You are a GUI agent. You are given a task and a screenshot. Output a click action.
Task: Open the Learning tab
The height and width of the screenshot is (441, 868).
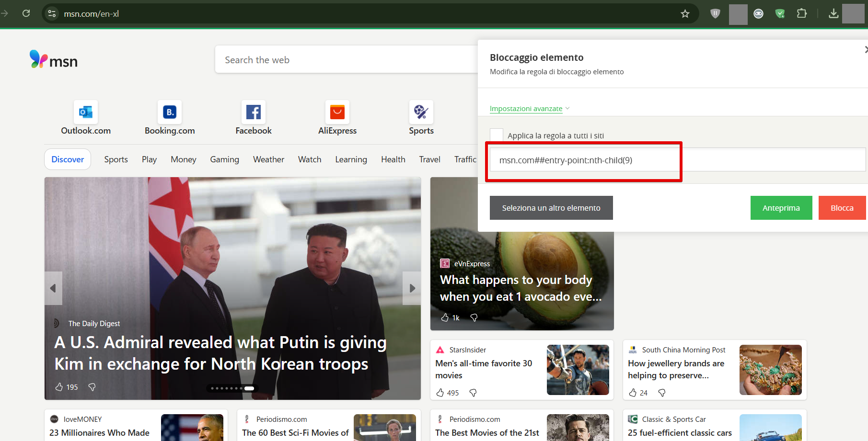[351, 159]
